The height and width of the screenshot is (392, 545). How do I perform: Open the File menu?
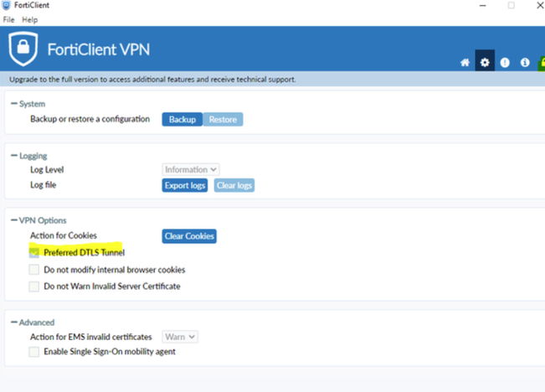click(8, 20)
